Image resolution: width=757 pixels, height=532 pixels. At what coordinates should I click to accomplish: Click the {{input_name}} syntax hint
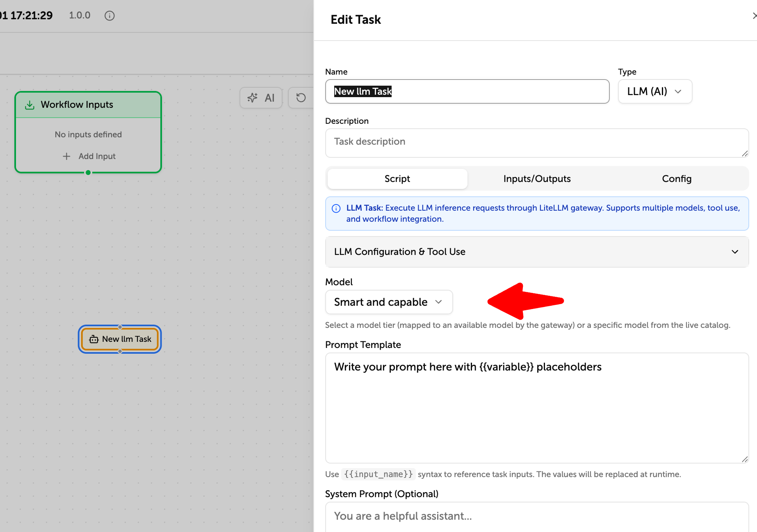[x=378, y=474]
